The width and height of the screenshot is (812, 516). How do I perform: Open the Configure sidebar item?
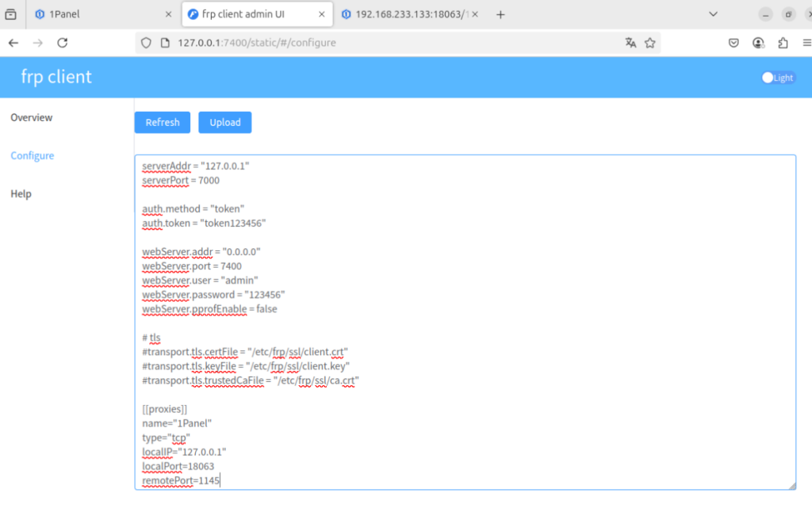pos(32,156)
